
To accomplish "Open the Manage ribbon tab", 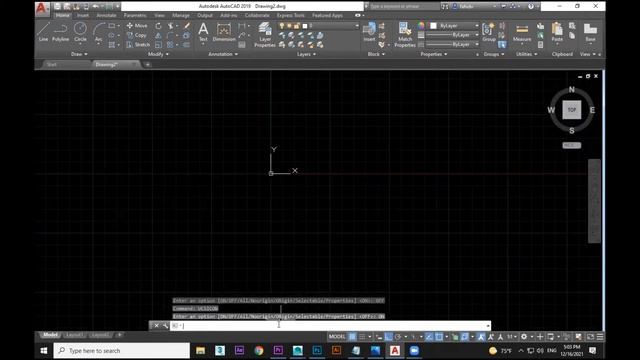I will (x=180, y=16).
